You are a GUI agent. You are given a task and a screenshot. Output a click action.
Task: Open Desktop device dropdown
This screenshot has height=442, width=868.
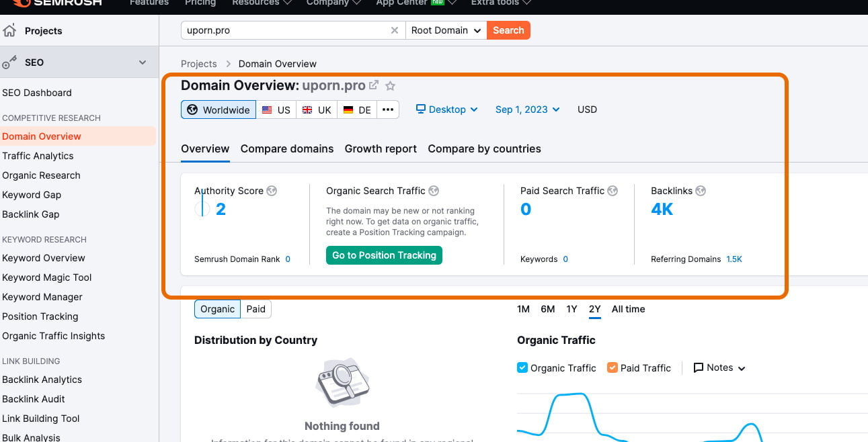[446, 109]
